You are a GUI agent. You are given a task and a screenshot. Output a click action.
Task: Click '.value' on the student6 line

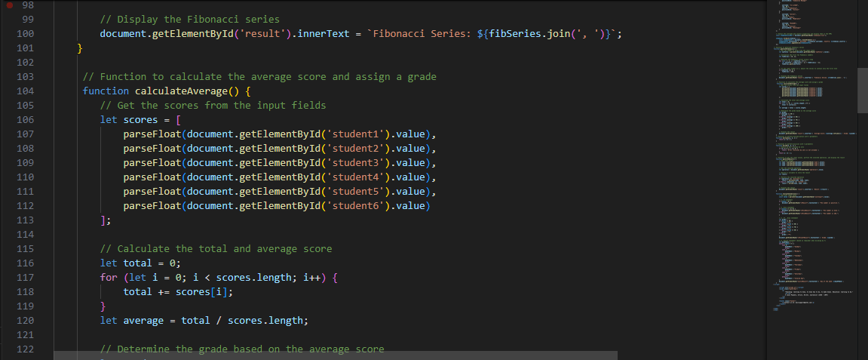tap(407, 205)
